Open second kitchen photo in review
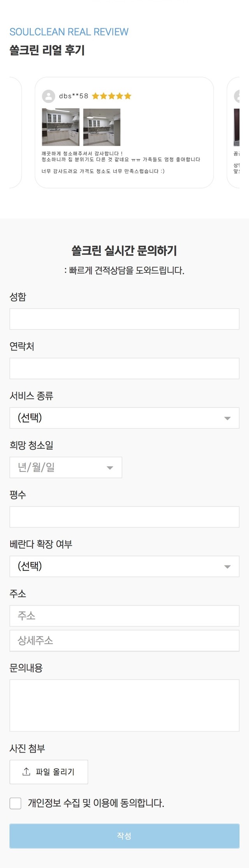249x868 pixels. coord(102,127)
